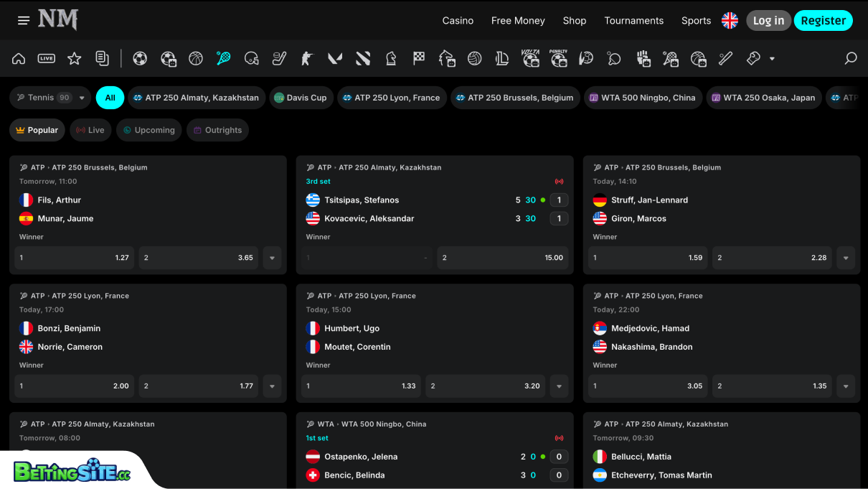Open the search magnifier icon
This screenshot has height=489, width=868.
(851, 59)
